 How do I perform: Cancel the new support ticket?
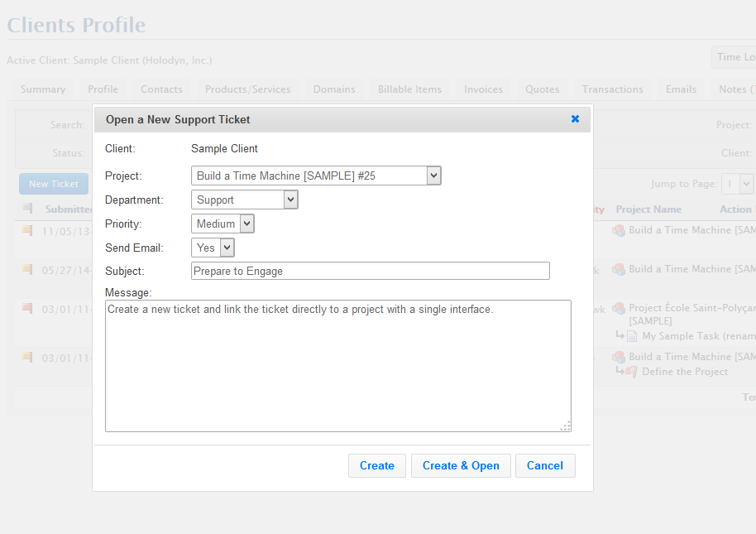545,465
